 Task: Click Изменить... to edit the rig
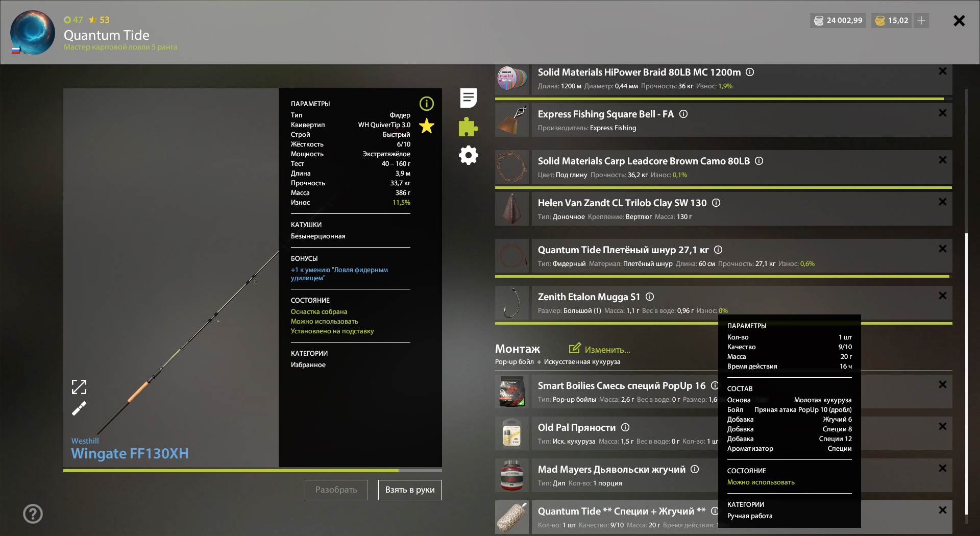tap(600, 349)
